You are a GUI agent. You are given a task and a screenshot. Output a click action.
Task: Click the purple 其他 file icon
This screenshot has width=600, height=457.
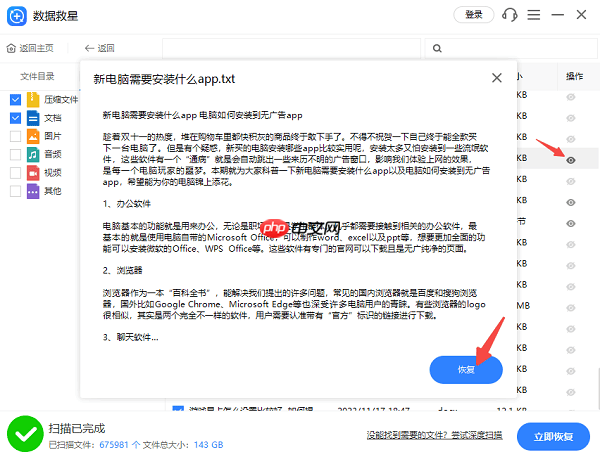[33, 191]
